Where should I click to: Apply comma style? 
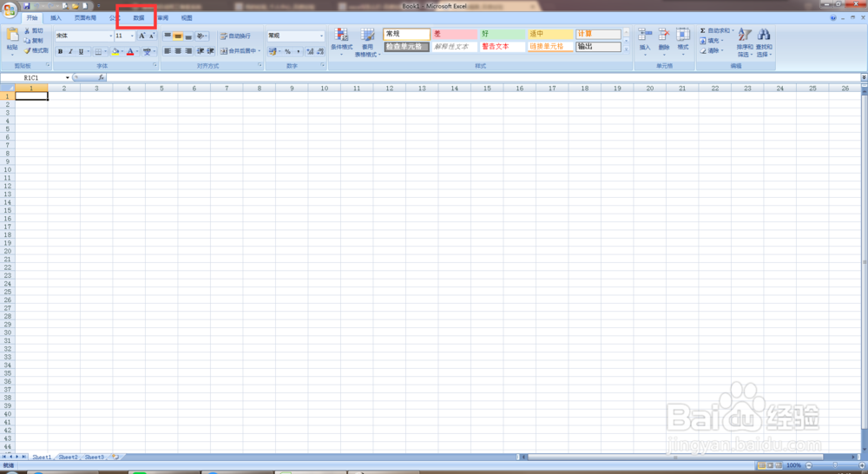[x=299, y=51]
